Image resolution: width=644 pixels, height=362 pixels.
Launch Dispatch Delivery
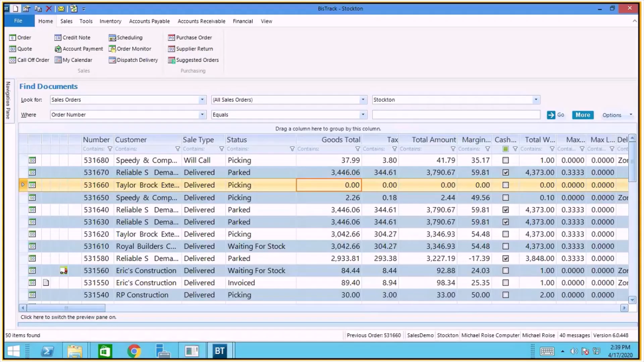point(133,60)
